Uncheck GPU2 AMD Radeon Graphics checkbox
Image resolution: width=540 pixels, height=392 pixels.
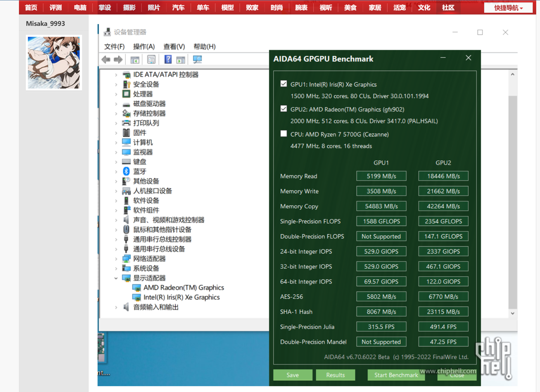pos(284,109)
